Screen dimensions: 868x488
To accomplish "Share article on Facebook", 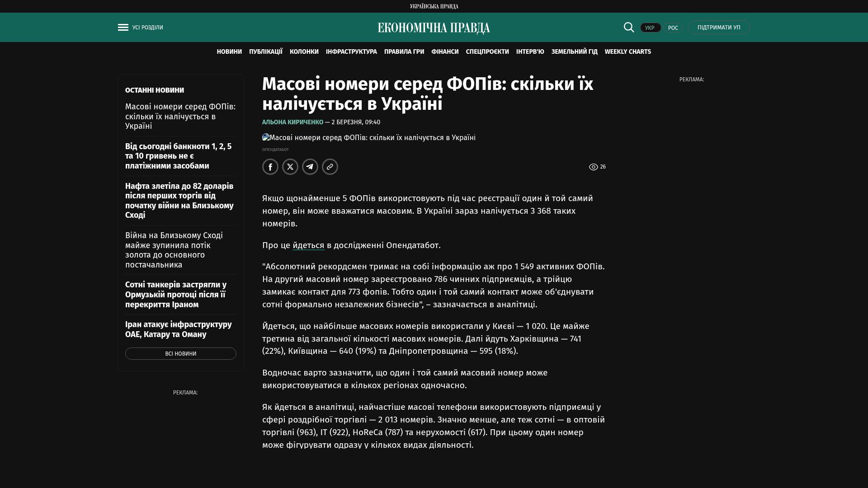I will [270, 167].
